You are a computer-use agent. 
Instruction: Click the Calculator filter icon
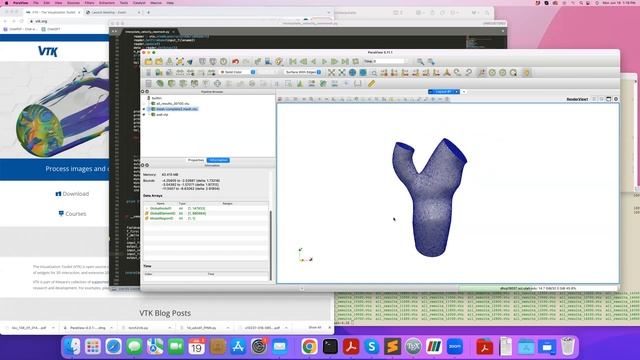point(149,84)
